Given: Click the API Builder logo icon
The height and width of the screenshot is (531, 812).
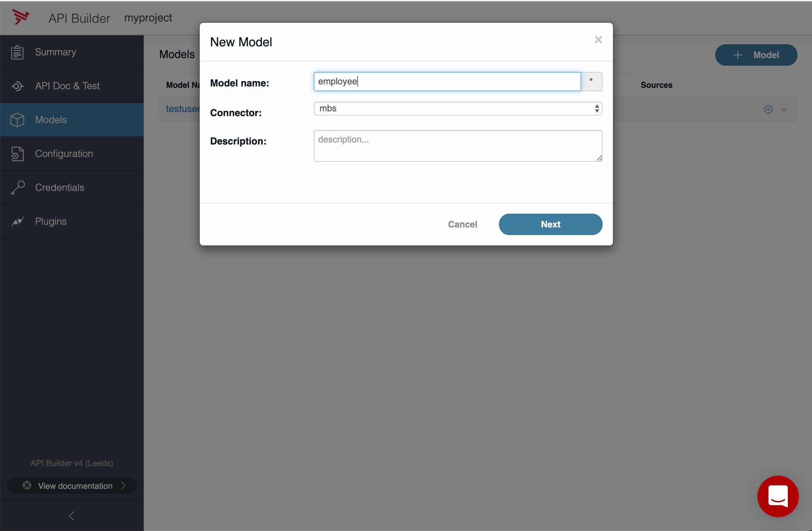Looking at the screenshot, I should click(x=21, y=17).
